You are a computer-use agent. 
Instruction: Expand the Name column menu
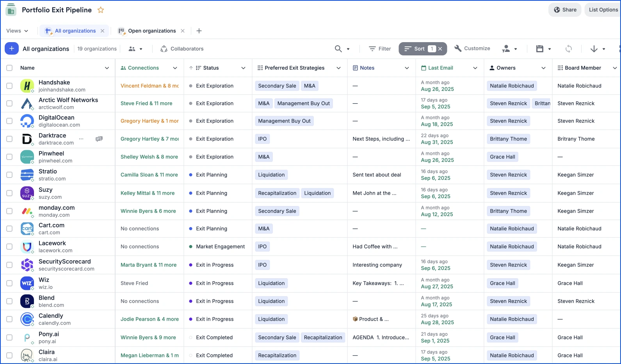107,68
